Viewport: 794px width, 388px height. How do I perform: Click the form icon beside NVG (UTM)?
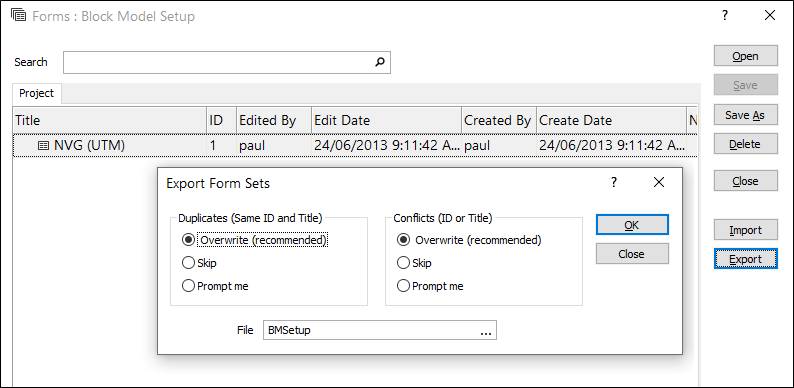click(x=44, y=146)
